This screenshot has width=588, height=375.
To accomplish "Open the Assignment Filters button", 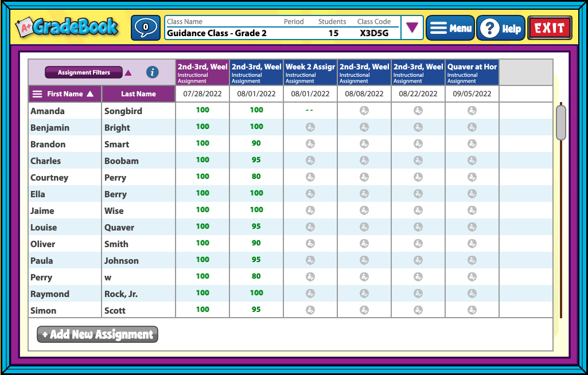I will (84, 72).
